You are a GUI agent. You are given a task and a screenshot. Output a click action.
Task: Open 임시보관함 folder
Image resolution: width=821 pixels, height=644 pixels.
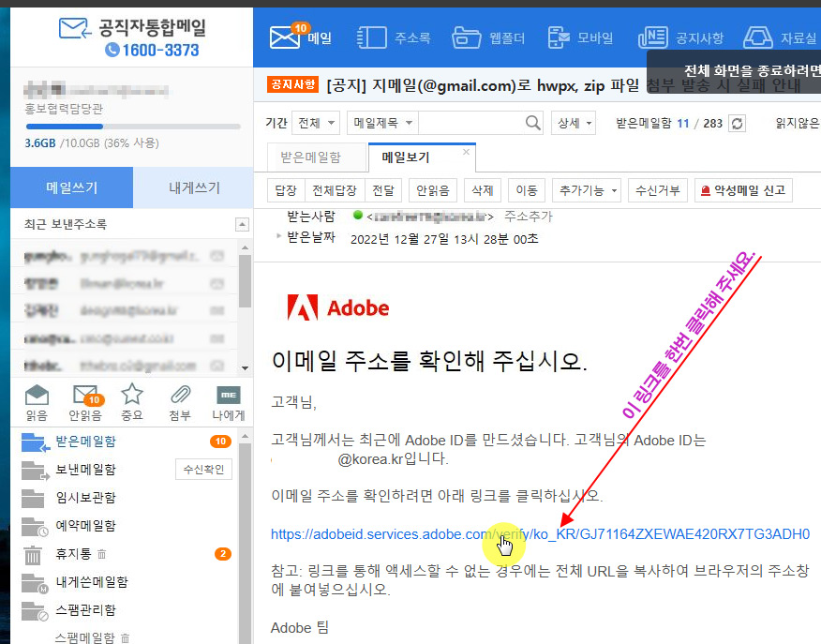pos(86,498)
